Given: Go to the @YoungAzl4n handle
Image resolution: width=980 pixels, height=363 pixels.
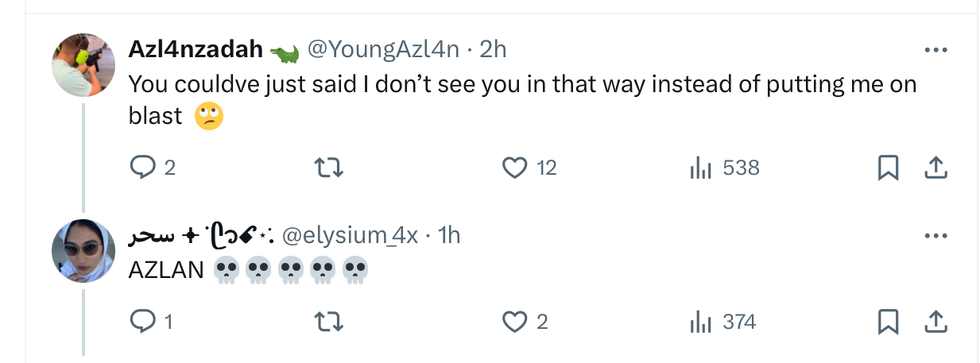Looking at the screenshot, I should 383,50.
